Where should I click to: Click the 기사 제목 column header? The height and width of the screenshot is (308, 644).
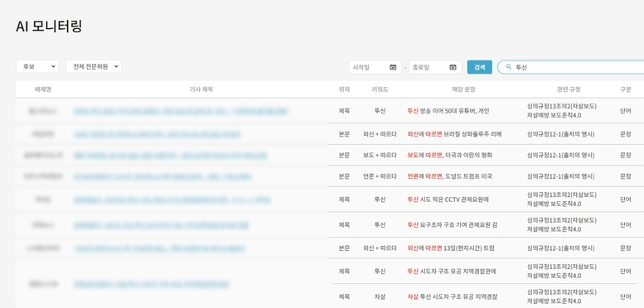pos(201,89)
